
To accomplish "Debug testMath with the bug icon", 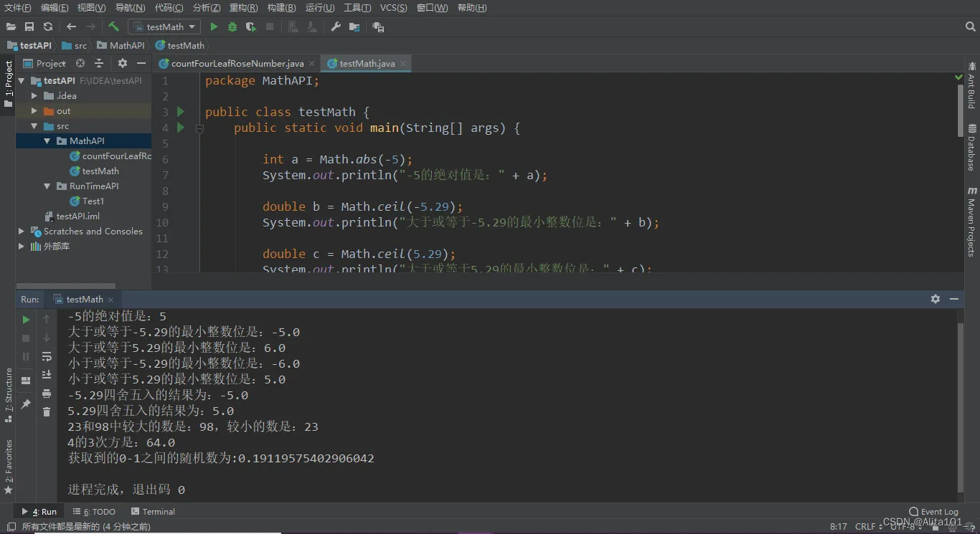I will coord(232,27).
